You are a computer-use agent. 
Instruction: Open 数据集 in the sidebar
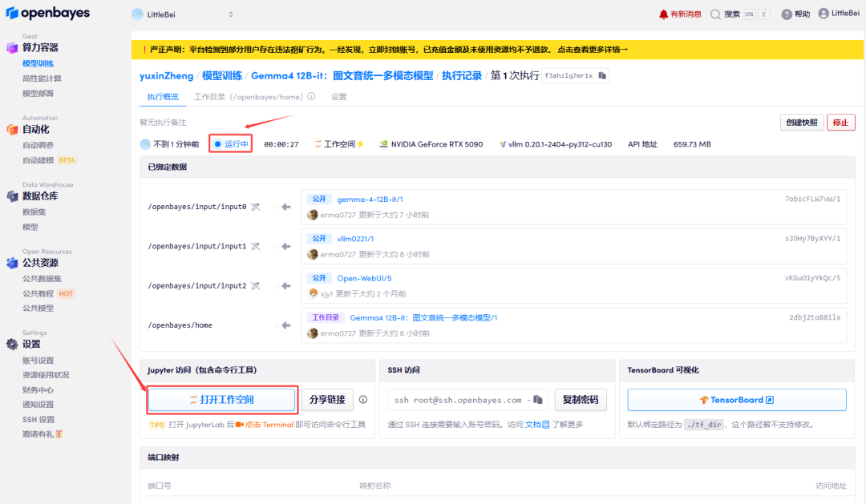(34, 212)
